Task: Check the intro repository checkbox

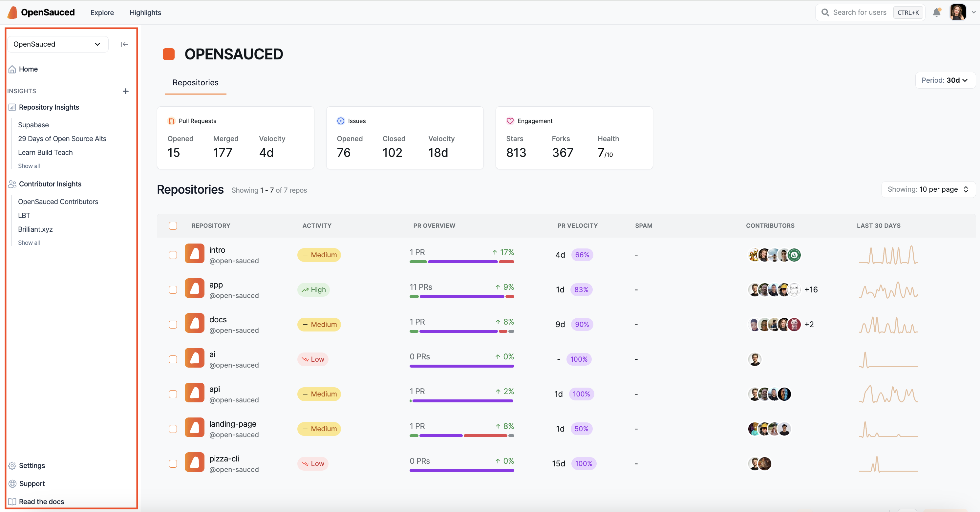Action: coord(173,255)
